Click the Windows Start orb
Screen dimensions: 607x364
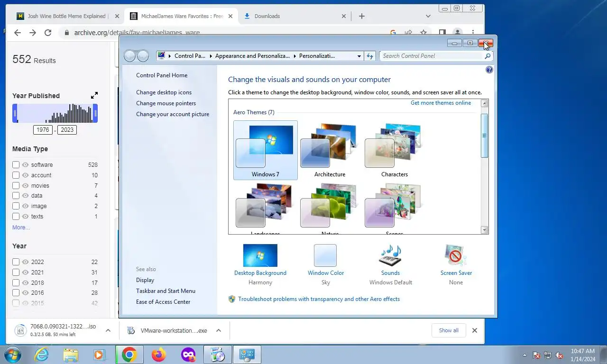point(13,355)
